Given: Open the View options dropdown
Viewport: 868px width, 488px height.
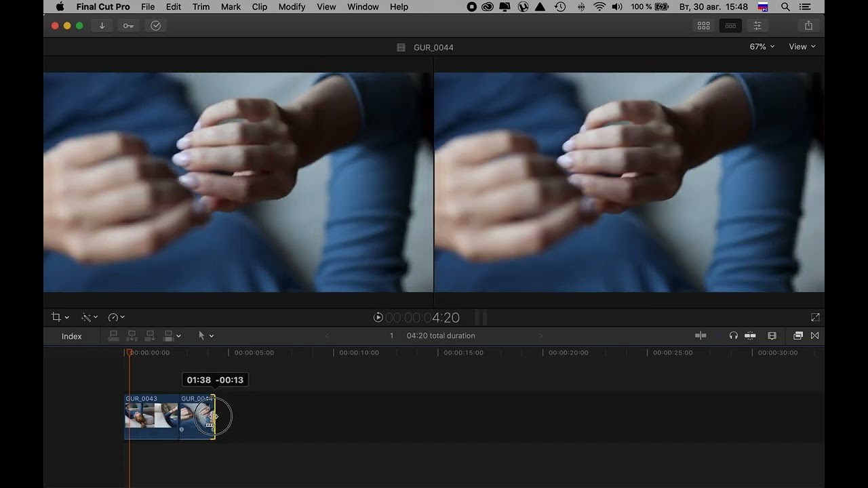Looking at the screenshot, I should point(802,47).
